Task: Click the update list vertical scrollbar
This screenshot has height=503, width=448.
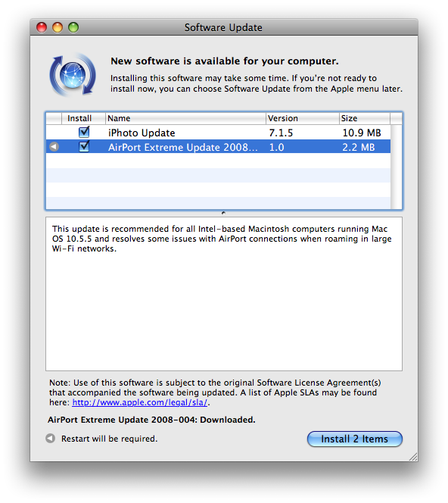Action: [396, 167]
